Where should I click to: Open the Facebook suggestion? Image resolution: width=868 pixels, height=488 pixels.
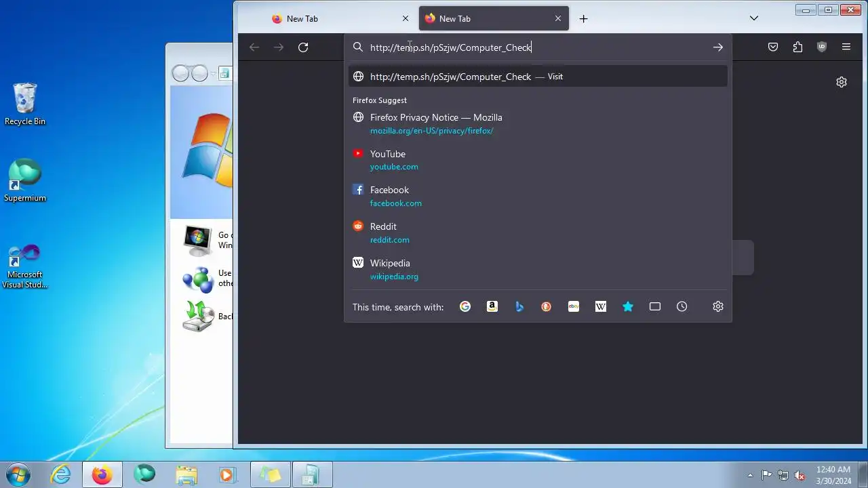click(x=538, y=197)
